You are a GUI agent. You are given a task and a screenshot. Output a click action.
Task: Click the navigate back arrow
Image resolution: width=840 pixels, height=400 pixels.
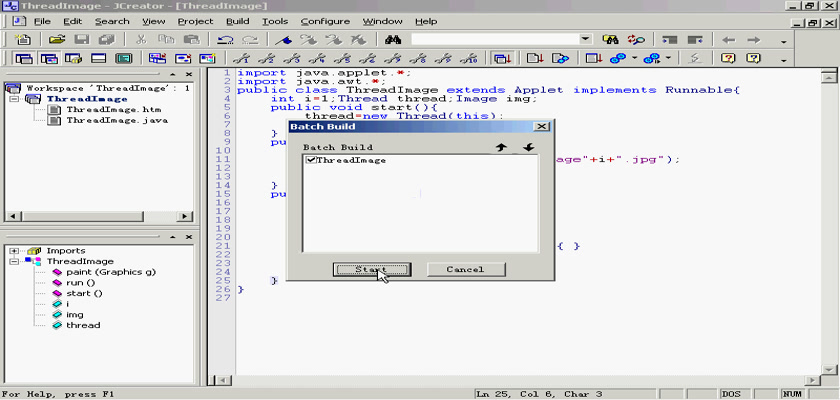(729, 40)
